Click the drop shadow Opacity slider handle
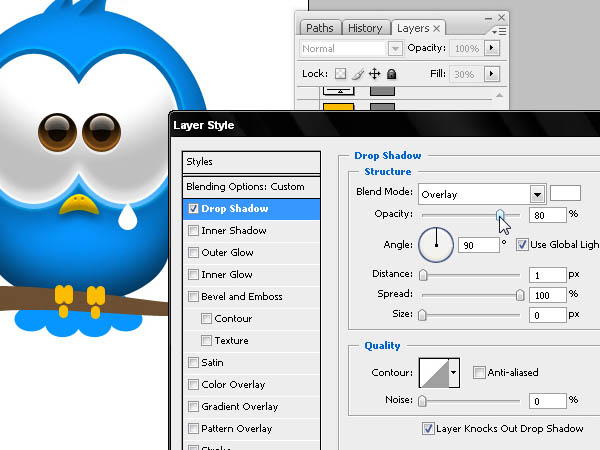 point(500,215)
